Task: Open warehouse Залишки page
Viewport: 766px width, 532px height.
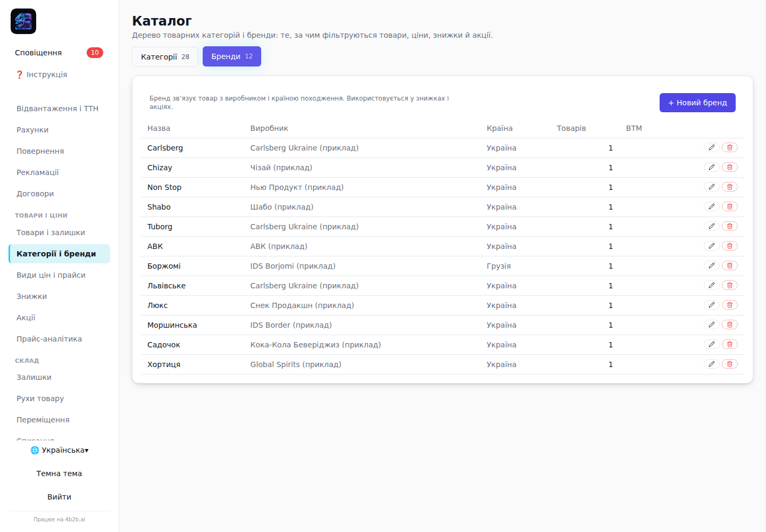Action: [x=59, y=377]
